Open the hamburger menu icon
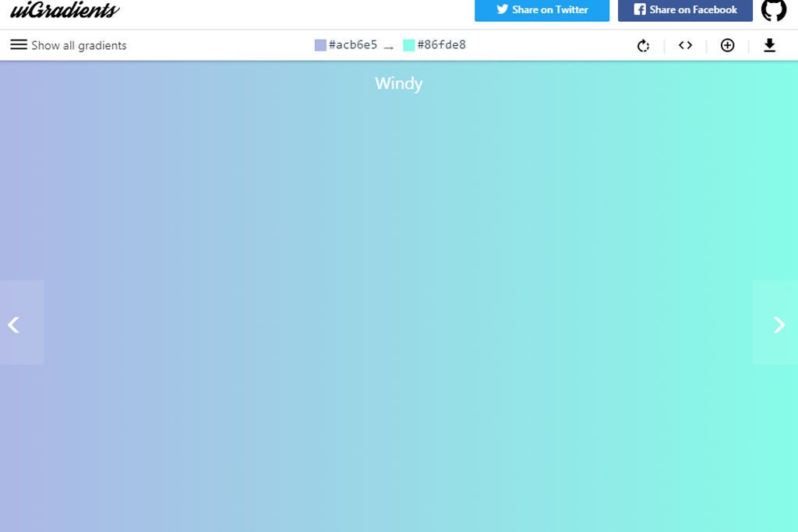 (19, 44)
